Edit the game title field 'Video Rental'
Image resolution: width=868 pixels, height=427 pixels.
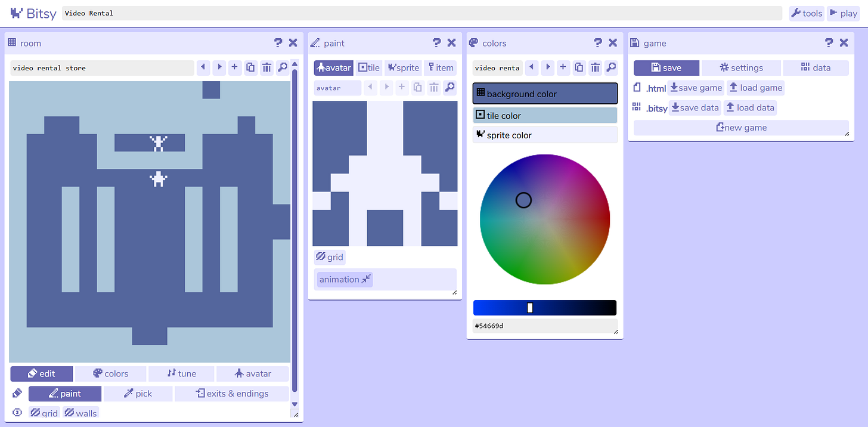tap(422, 13)
